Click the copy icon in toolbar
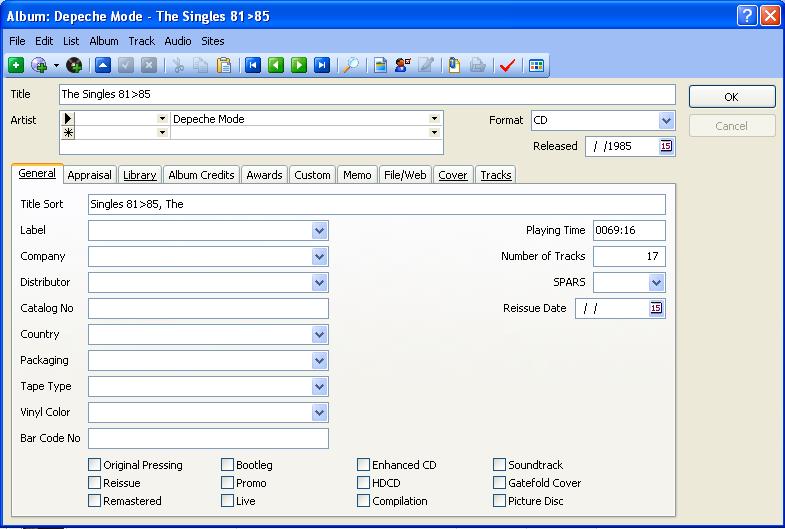This screenshot has width=785, height=529. coord(201,65)
